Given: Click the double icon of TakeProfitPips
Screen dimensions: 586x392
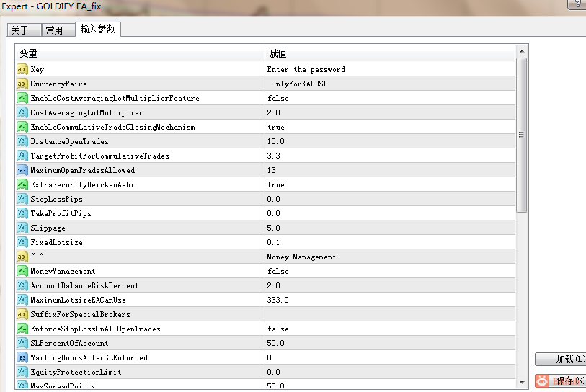Looking at the screenshot, I should pos(22,213).
